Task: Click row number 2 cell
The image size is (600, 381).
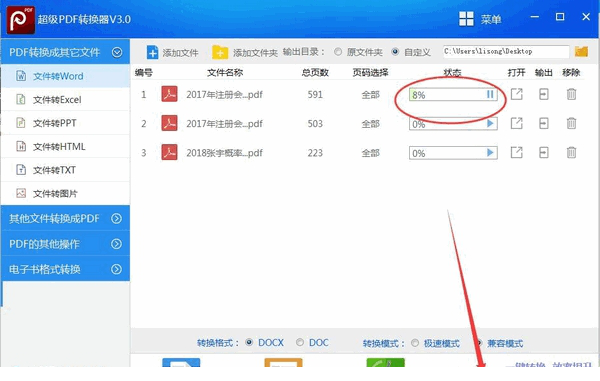Action: (144, 124)
